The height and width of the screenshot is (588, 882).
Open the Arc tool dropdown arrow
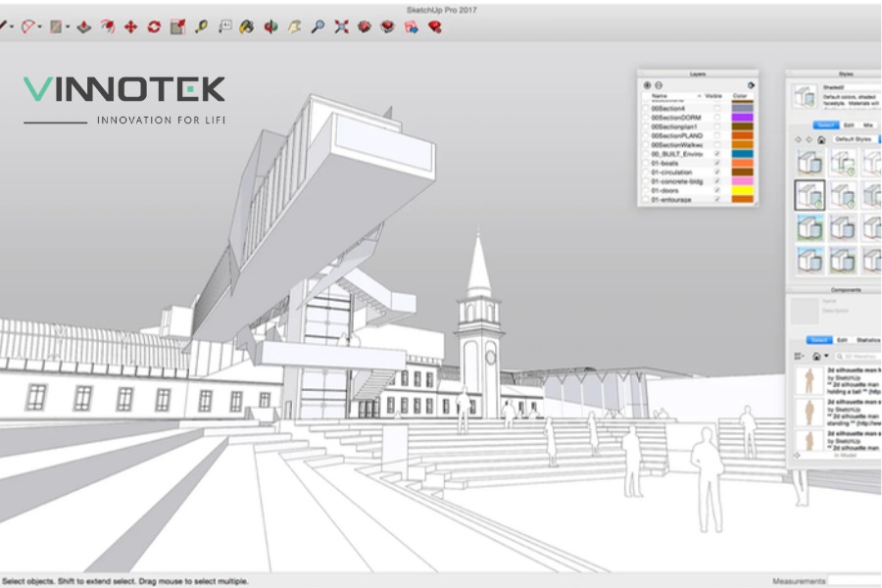pyautogui.click(x=39, y=27)
